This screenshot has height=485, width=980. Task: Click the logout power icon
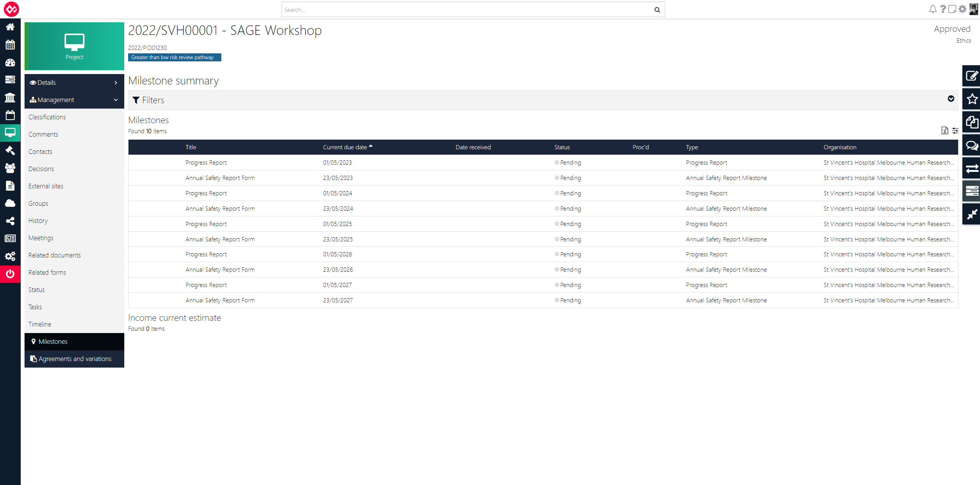[10, 274]
